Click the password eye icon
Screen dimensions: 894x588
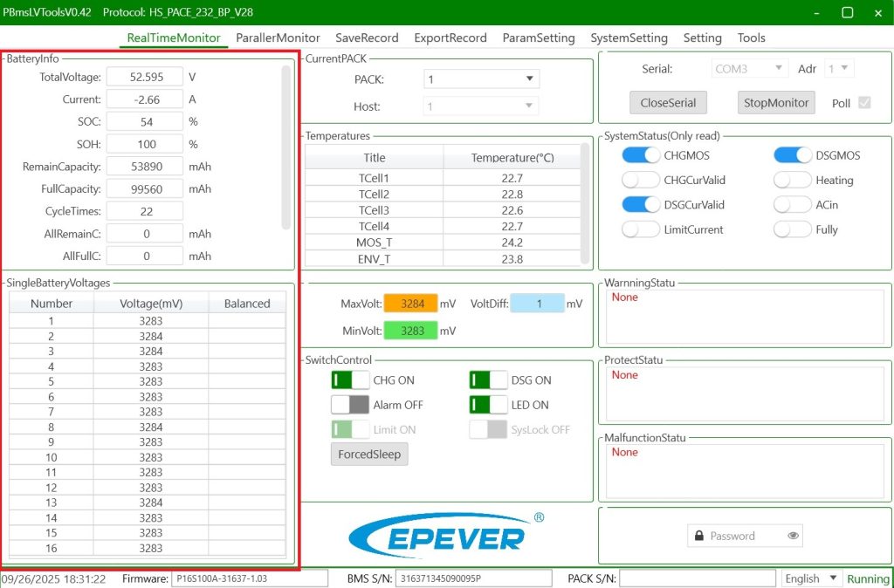click(x=793, y=536)
